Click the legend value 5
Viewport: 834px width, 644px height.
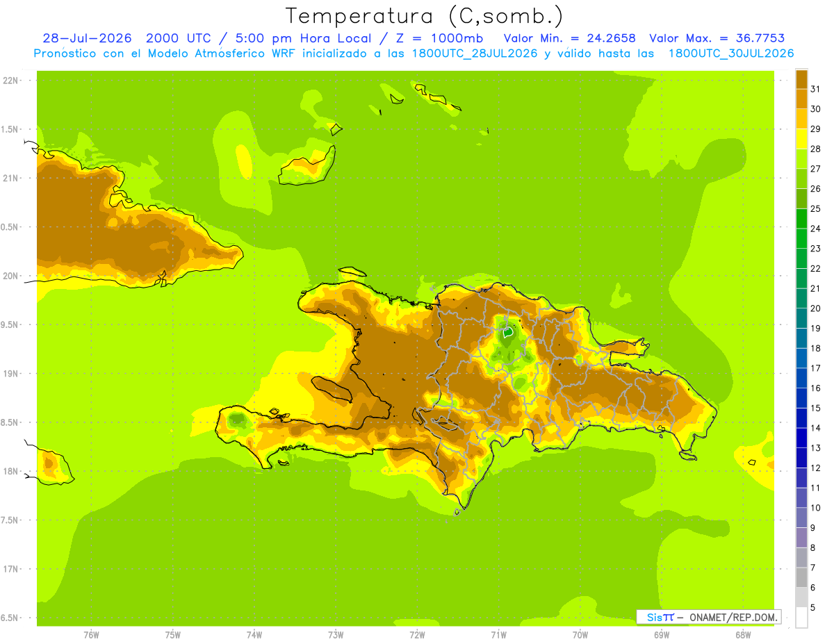tap(813, 608)
